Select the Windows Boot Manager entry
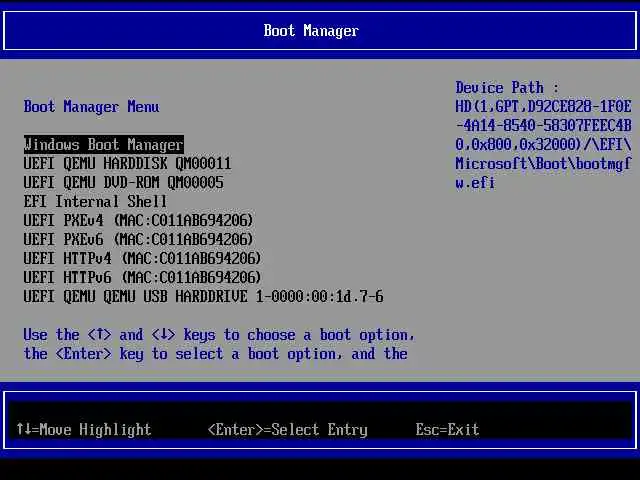This screenshot has height=480, width=640. pyautogui.click(x=104, y=145)
